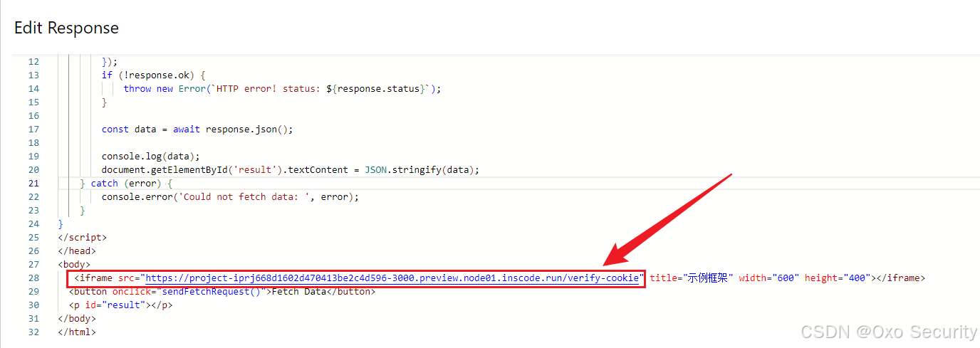980x348 pixels.
Task: Click the closing '</script>' tag
Action: (83, 238)
